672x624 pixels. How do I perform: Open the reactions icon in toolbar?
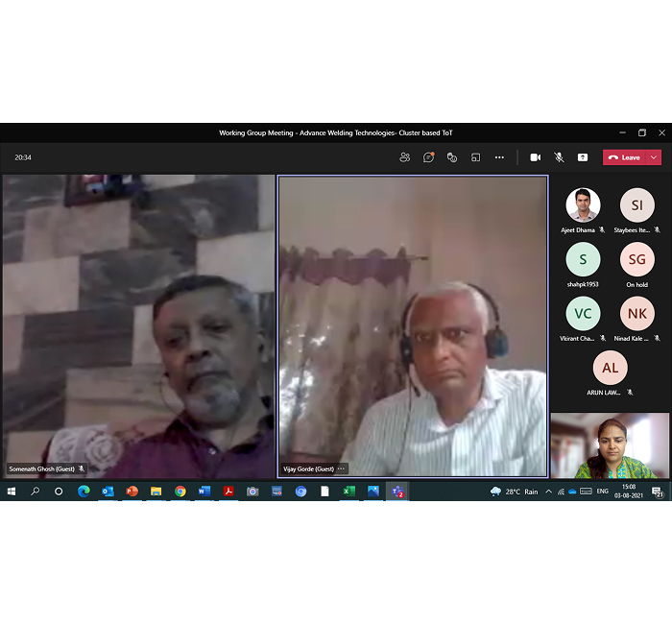tap(452, 157)
